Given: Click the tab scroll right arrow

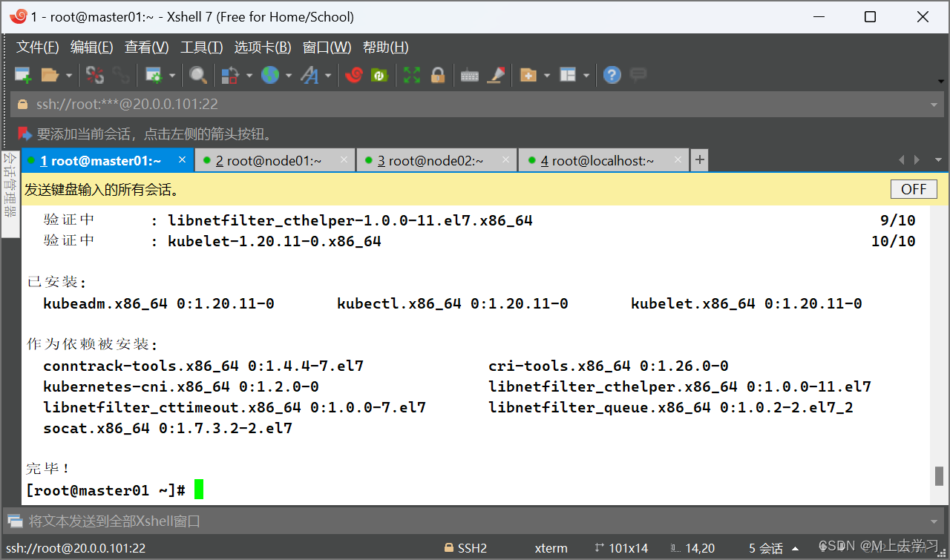Looking at the screenshot, I should point(917,160).
